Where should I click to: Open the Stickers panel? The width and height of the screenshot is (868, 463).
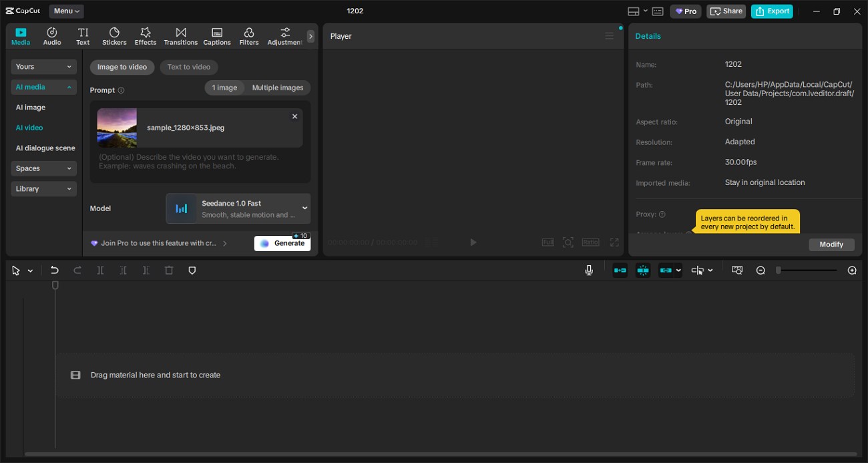[x=114, y=35]
